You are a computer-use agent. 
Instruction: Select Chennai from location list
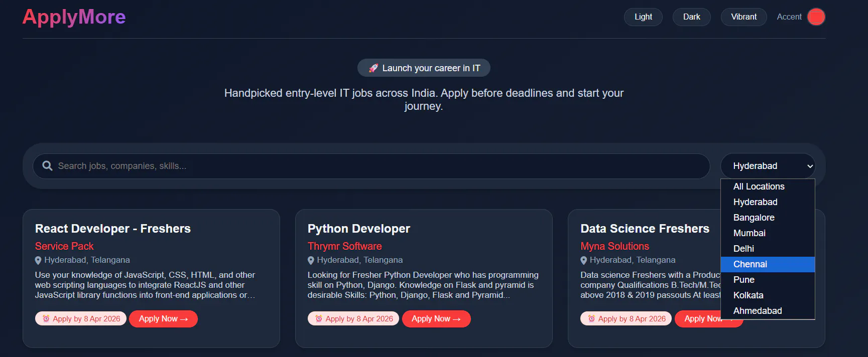[x=768, y=264]
